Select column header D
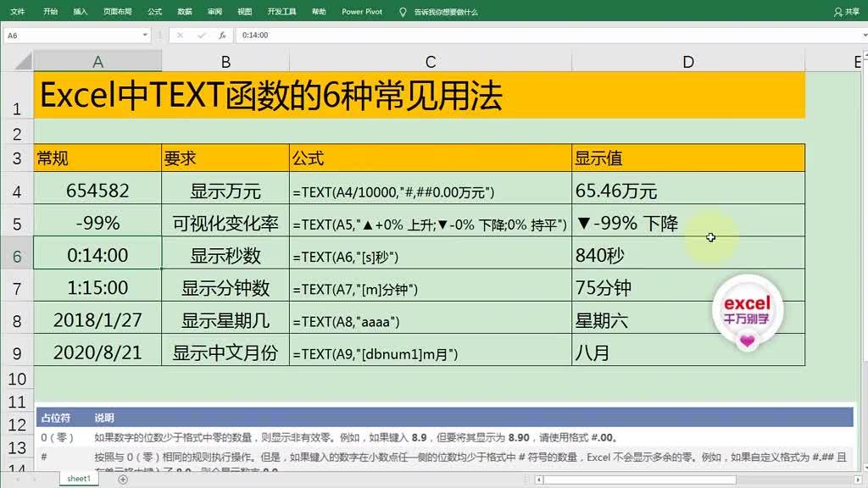868x488 pixels. [687, 61]
